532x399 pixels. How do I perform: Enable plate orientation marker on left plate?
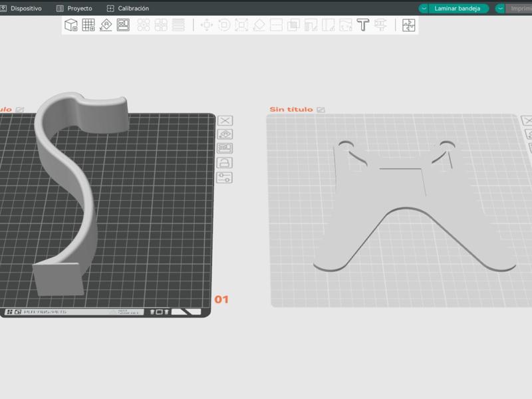tap(226, 133)
